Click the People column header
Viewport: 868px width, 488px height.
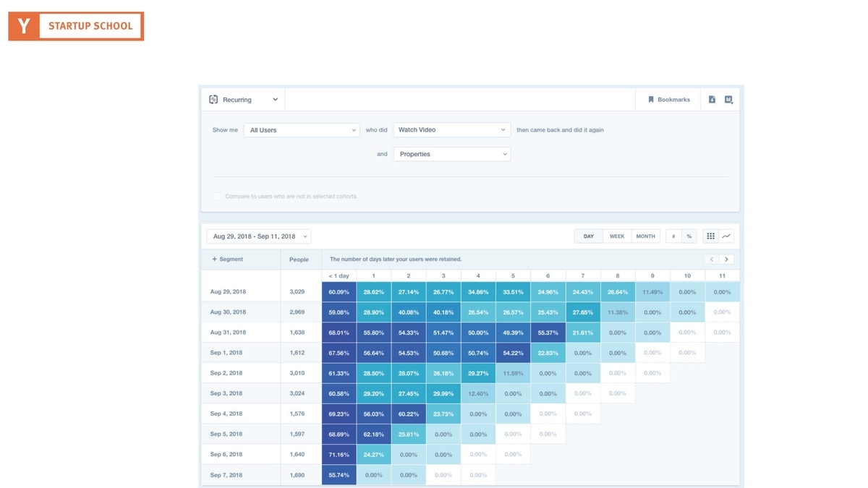299,260
